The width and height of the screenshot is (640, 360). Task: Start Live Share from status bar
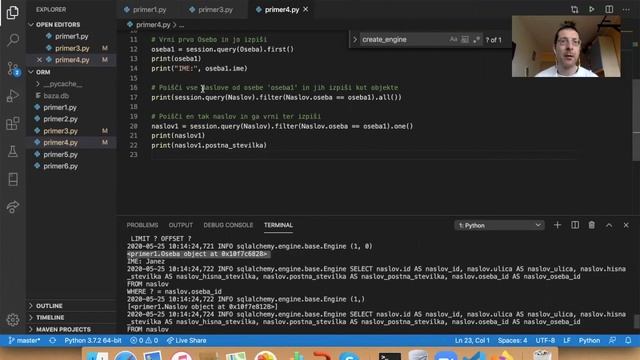point(186,340)
